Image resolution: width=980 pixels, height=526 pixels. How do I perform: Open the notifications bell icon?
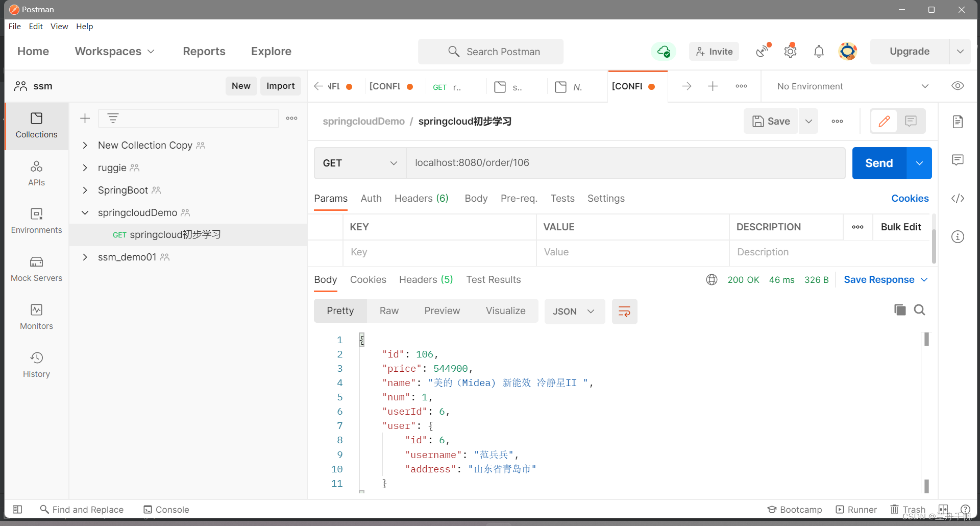819,52
